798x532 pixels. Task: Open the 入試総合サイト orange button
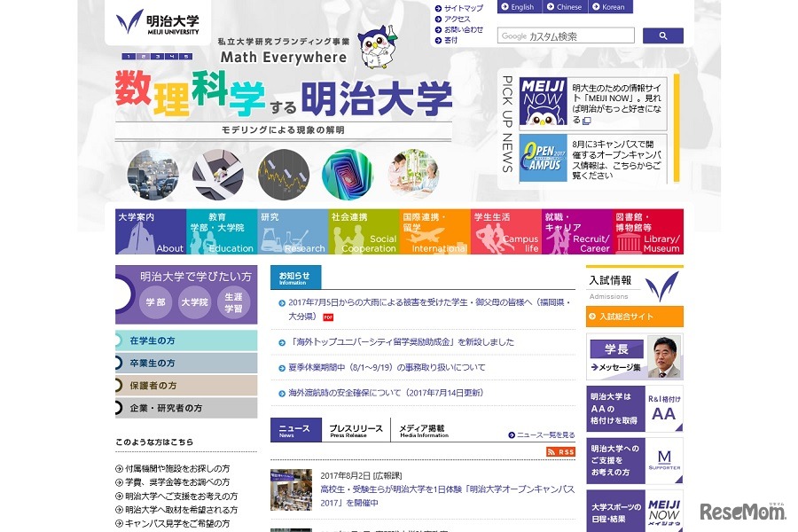(x=635, y=317)
